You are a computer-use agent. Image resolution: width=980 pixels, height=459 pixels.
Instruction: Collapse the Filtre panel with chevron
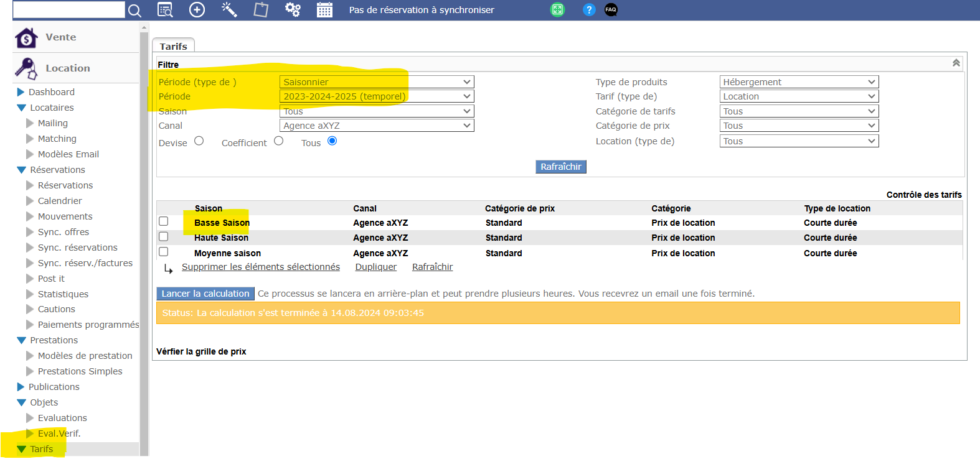pyautogui.click(x=956, y=63)
